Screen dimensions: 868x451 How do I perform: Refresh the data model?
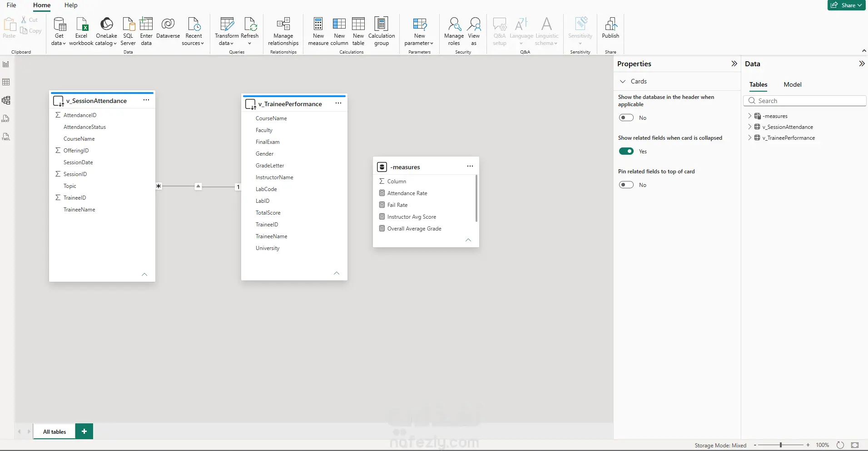tap(249, 31)
